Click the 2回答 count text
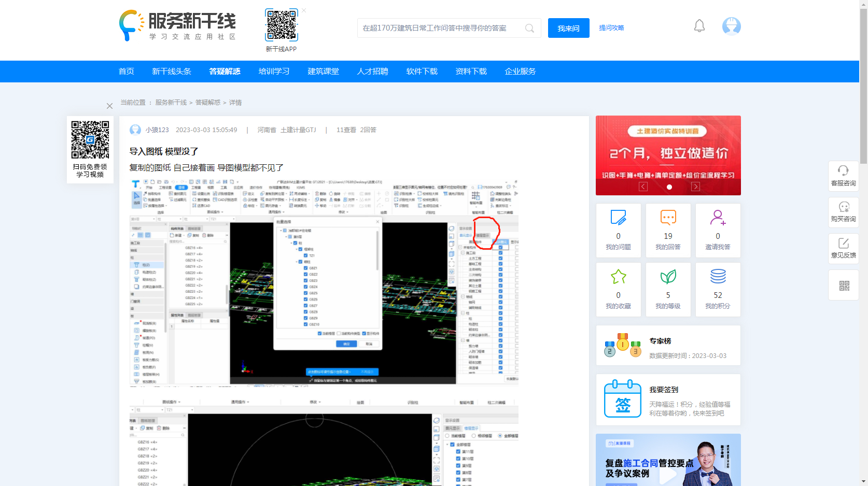 [x=368, y=130]
